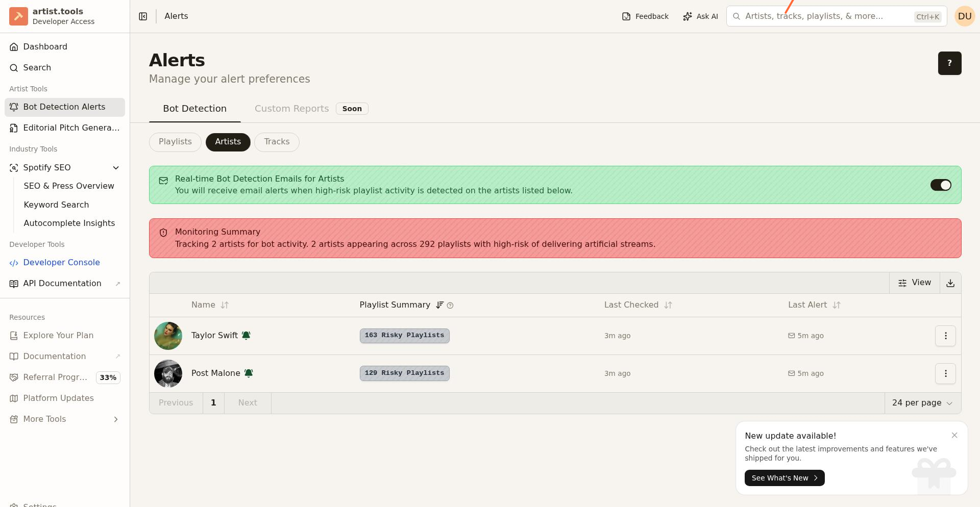This screenshot has width=980, height=507.
Task: Click the 129 Risky Playlists badge
Action: [404, 373]
